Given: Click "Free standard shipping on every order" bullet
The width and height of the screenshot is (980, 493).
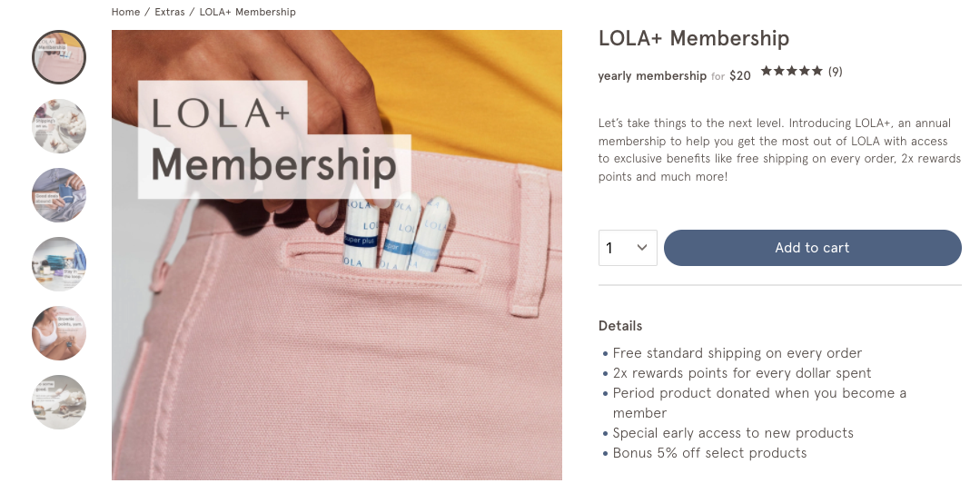Looking at the screenshot, I should point(737,353).
